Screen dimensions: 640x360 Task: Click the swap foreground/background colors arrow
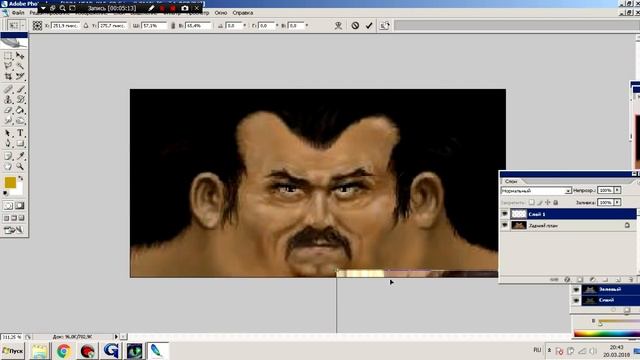click(20, 178)
